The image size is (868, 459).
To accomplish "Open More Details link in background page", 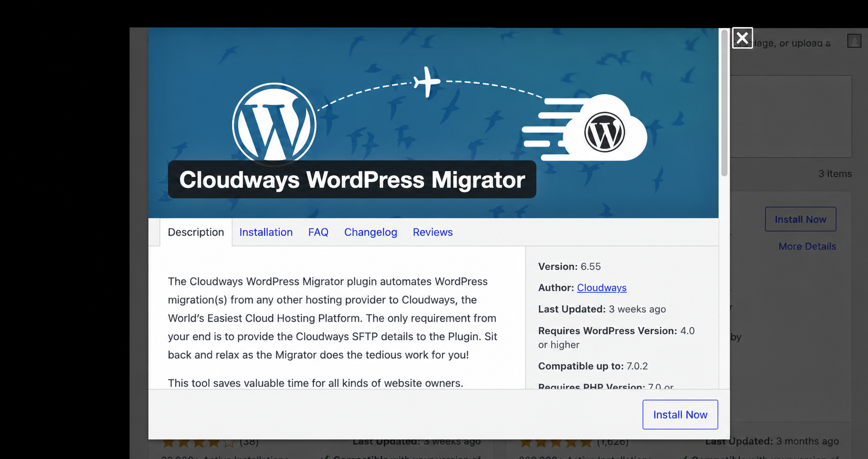I will pos(807,246).
